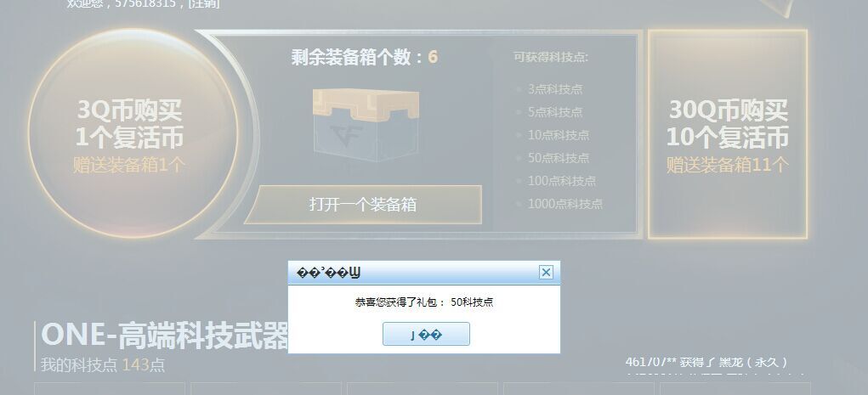This screenshot has height=395, width=868.
Task: Buy 10 revive coins for 30Q币
Action: click(x=728, y=134)
